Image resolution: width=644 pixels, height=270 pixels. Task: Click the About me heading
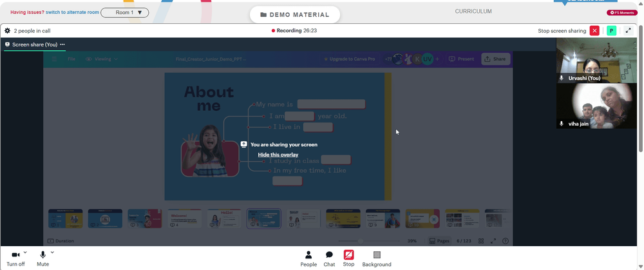(209, 98)
